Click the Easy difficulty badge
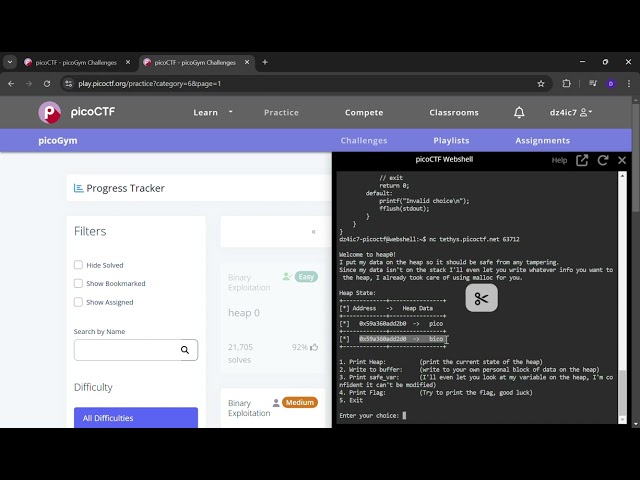The width and height of the screenshot is (640, 480). pyautogui.click(x=306, y=277)
